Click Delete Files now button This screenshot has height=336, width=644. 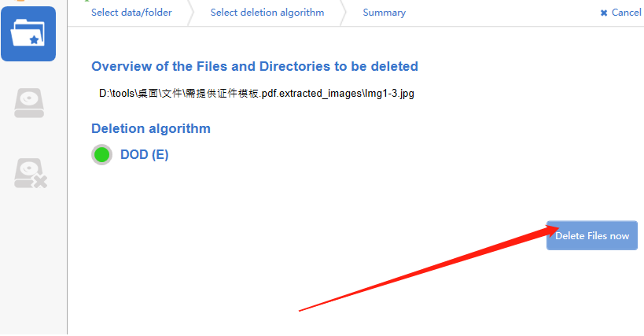pyautogui.click(x=592, y=236)
